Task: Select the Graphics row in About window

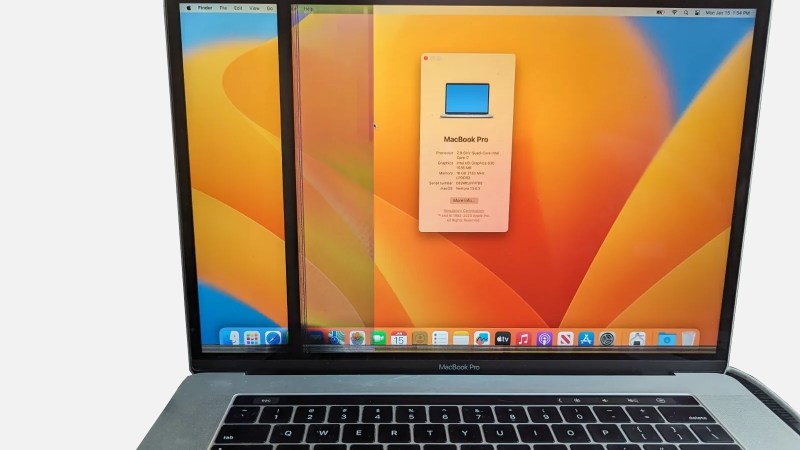Action: coord(466,165)
